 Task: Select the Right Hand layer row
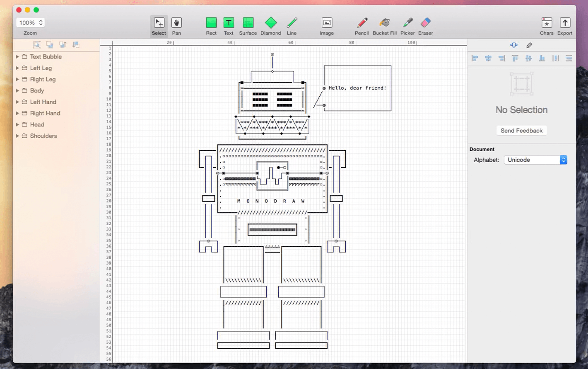(x=56, y=113)
